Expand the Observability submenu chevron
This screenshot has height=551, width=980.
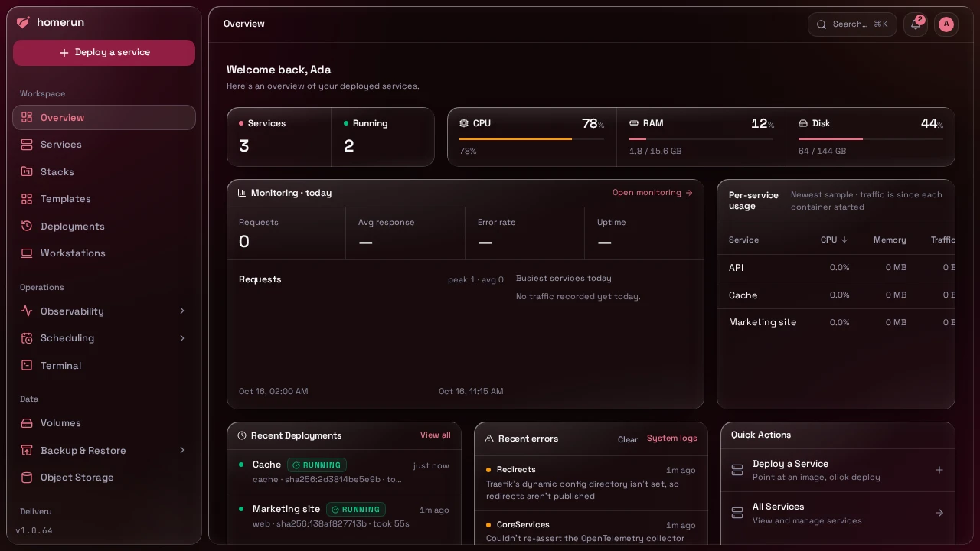pos(182,311)
